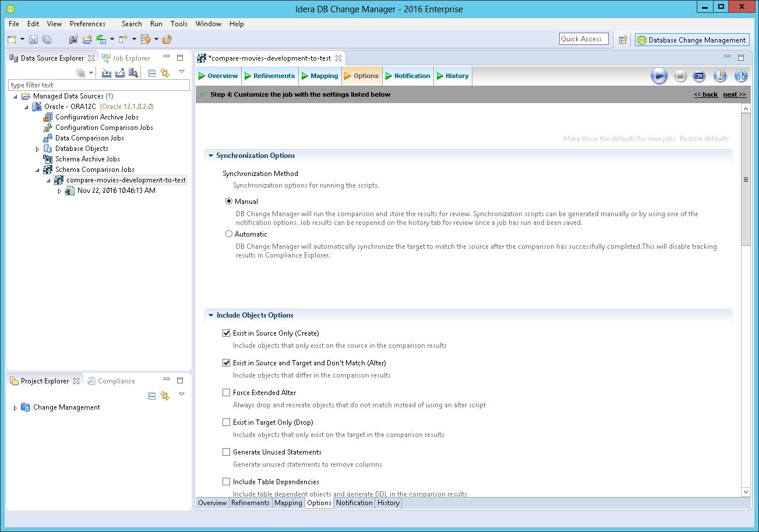The width and height of the screenshot is (759, 532).
Task: Open the Data Source Explorer view menu arrow
Action: [182, 72]
